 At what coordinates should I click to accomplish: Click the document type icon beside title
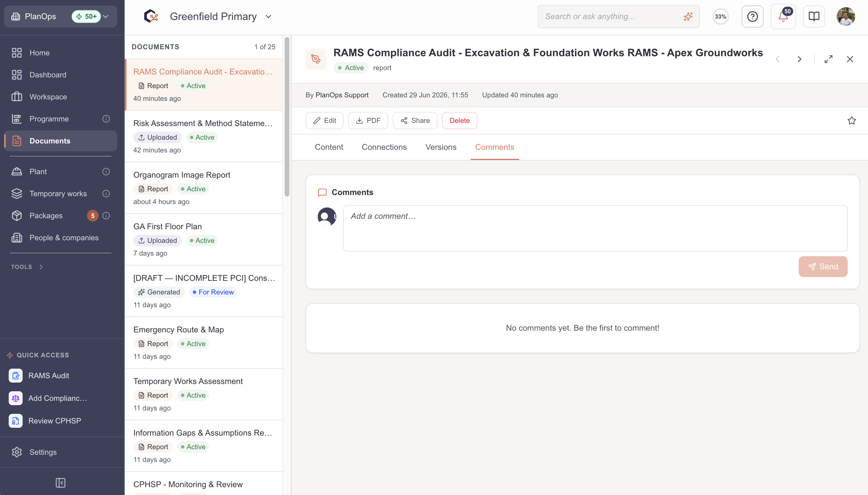pyautogui.click(x=316, y=59)
